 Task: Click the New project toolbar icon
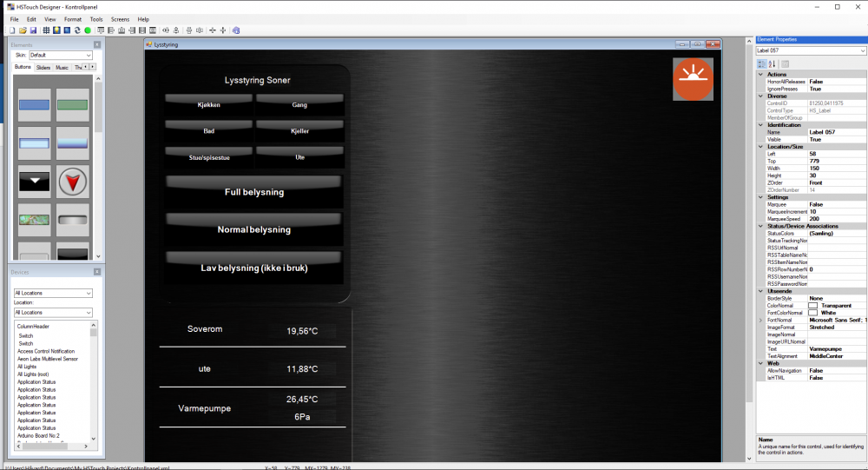point(14,30)
